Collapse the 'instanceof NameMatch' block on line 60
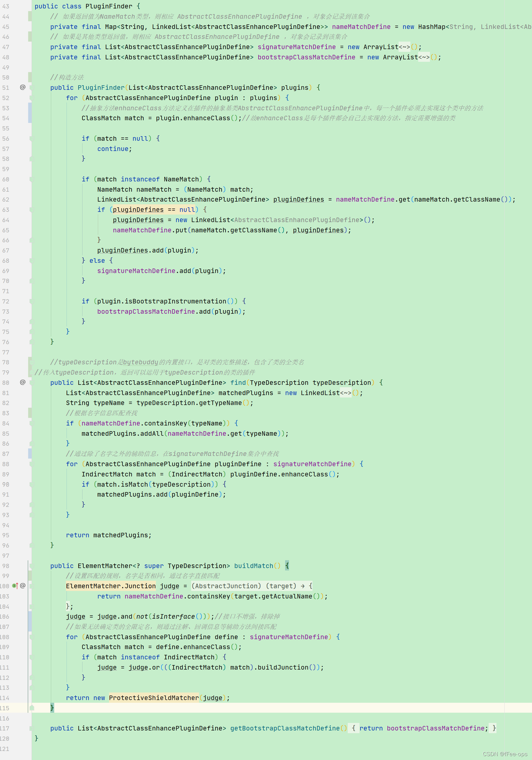Screen dimensions: 532x760 click(32, 179)
